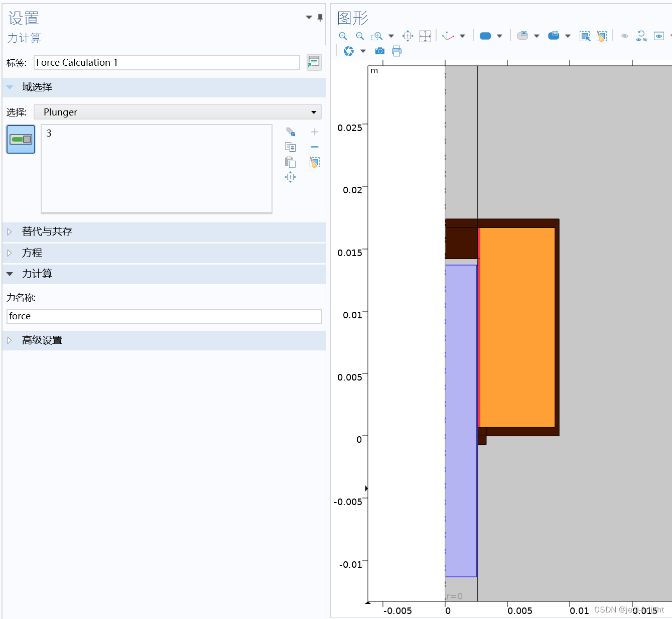Expand the 方程 section
This screenshot has height=619, width=672.
pos(164,253)
